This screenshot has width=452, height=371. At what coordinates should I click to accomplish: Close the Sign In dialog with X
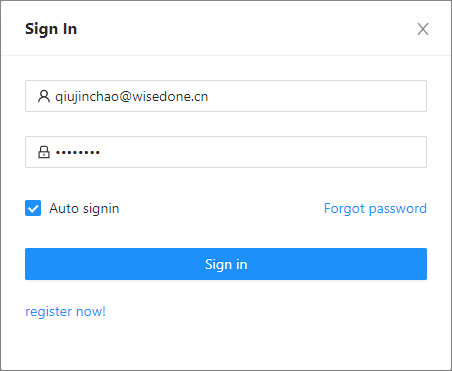tap(423, 29)
